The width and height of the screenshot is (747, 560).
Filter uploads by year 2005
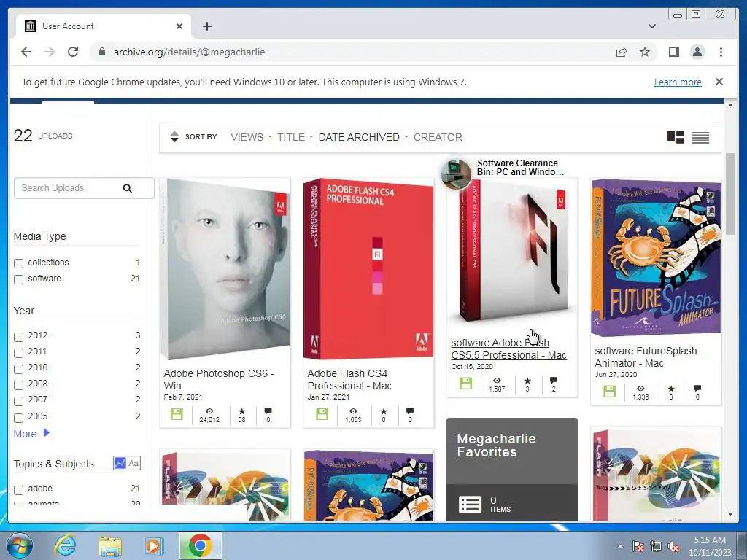point(18,418)
